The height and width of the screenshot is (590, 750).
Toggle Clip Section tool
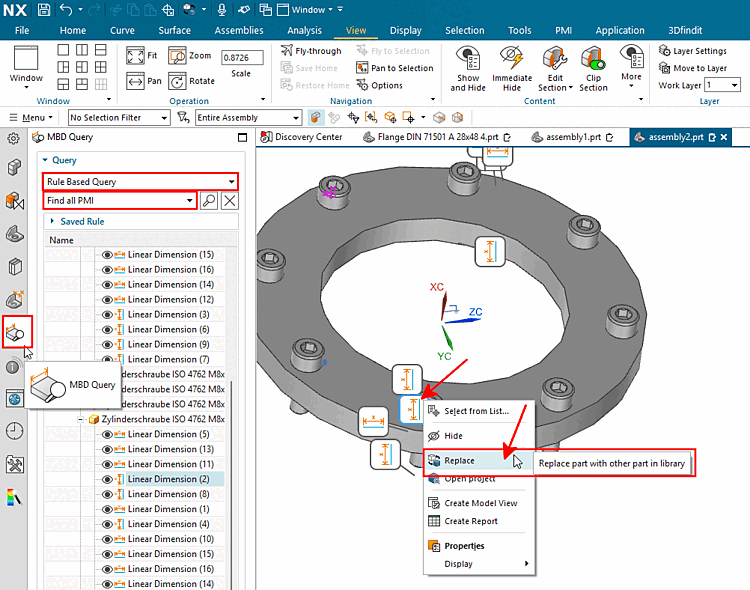(x=593, y=68)
